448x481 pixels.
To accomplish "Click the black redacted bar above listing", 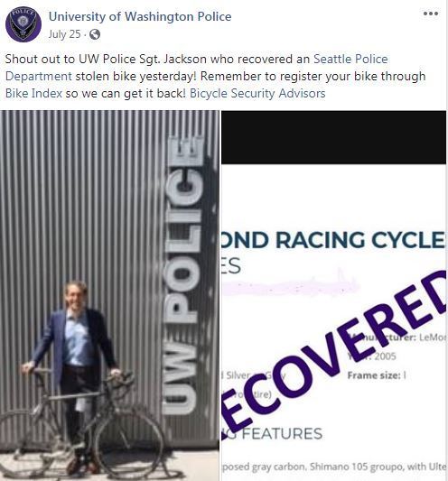I will [334, 137].
